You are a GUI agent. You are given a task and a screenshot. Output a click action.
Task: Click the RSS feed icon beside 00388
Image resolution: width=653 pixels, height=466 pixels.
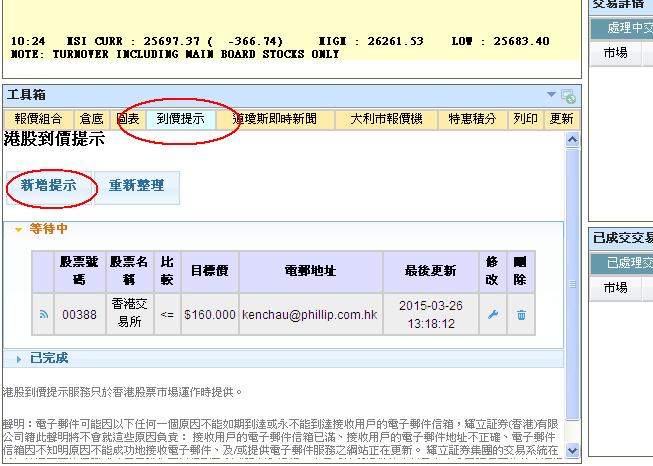click(44, 314)
